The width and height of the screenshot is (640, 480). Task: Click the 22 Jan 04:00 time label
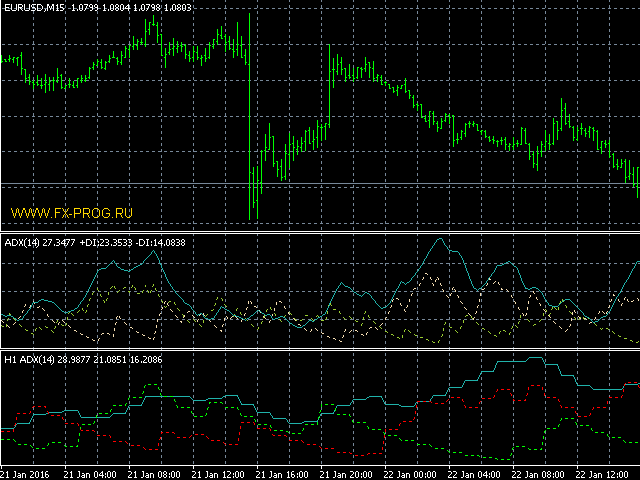point(474,475)
